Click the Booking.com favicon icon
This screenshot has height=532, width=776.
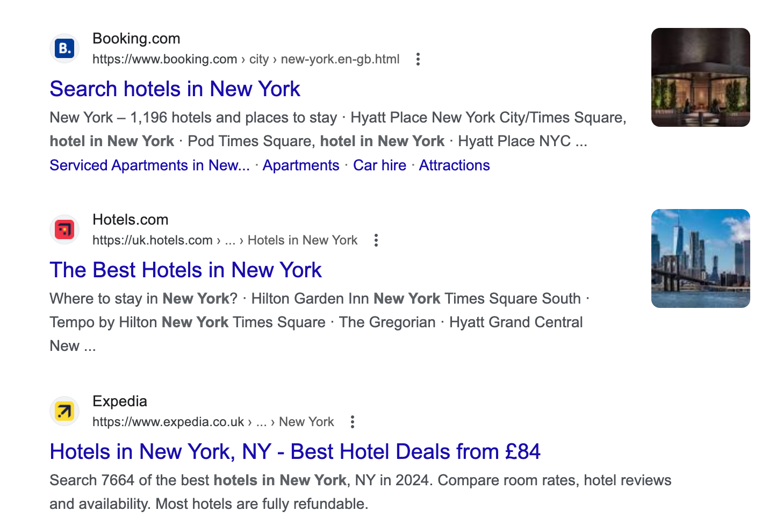(64, 48)
